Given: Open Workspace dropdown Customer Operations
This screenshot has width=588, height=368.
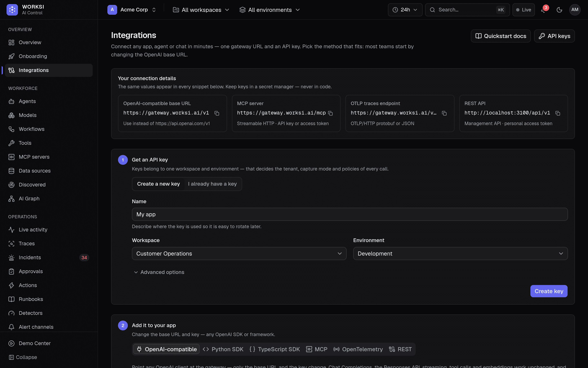Looking at the screenshot, I should coord(239,254).
